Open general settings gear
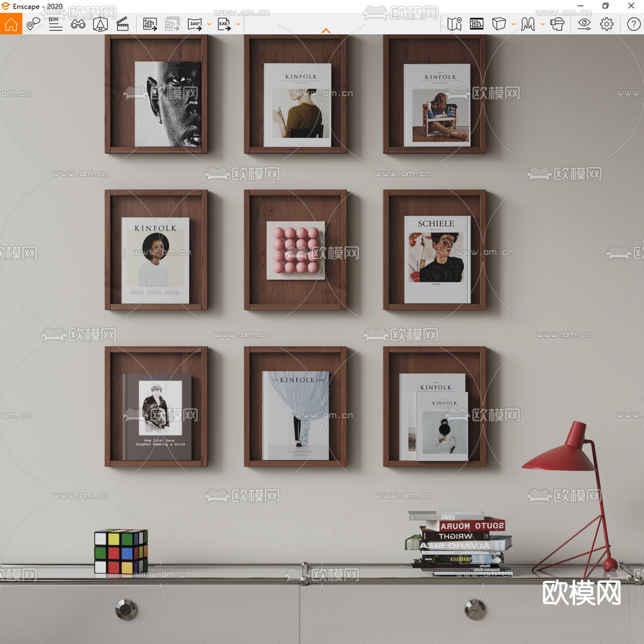644x644 pixels. 606,24
